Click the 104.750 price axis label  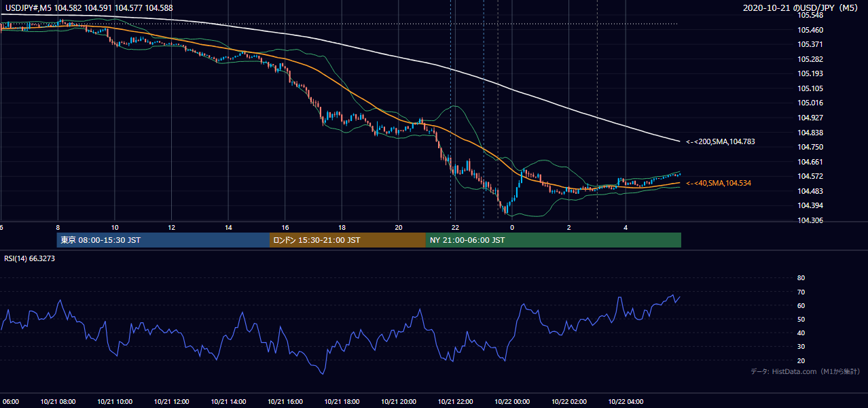(810, 147)
